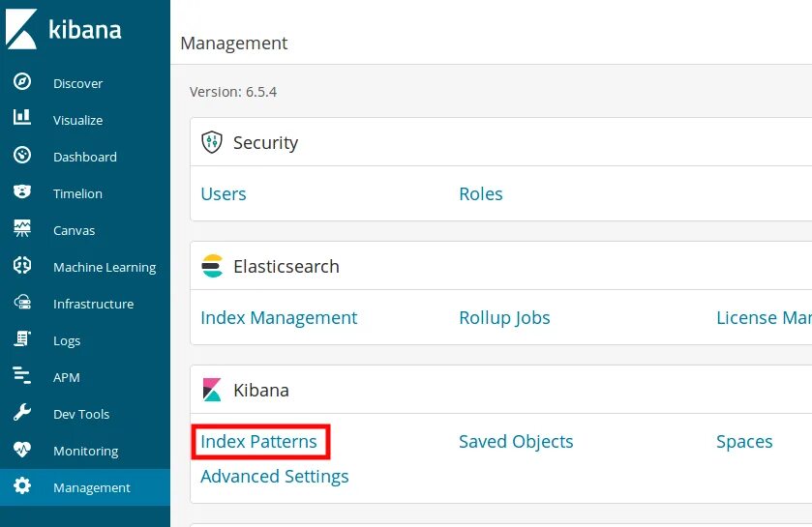Open Timelion via its bear icon
The width and height of the screenshot is (812, 527).
(x=22, y=192)
